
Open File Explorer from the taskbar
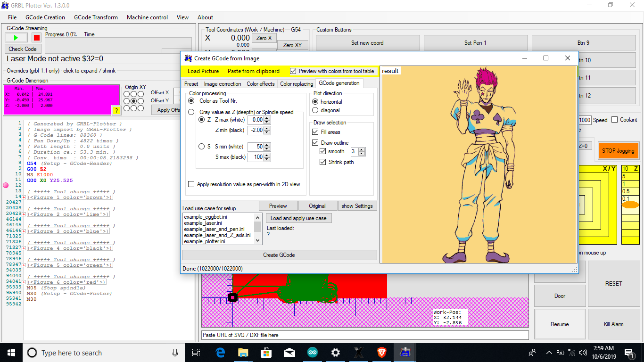pyautogui.click(x=243, y=353)
